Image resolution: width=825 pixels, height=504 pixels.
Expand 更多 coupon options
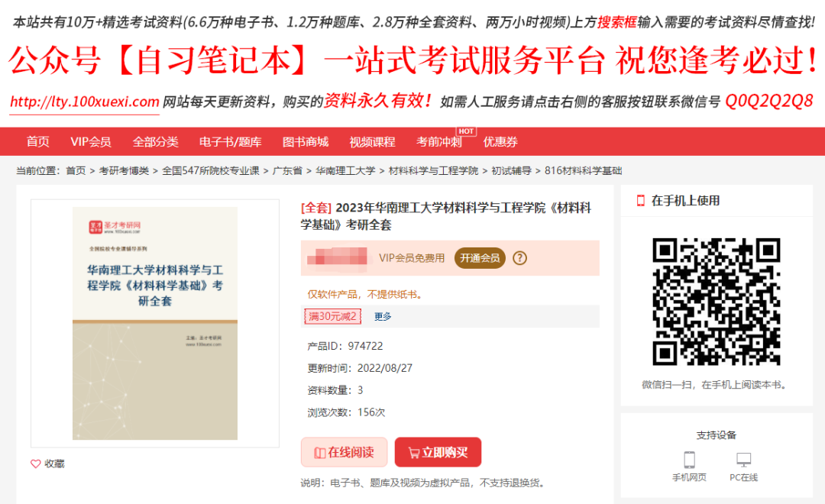click(x=383, y=316)
